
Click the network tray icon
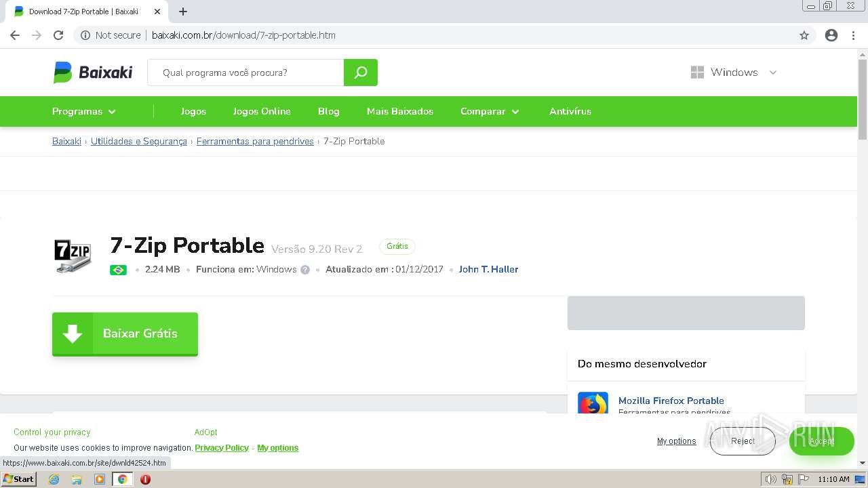click(787, 479)
